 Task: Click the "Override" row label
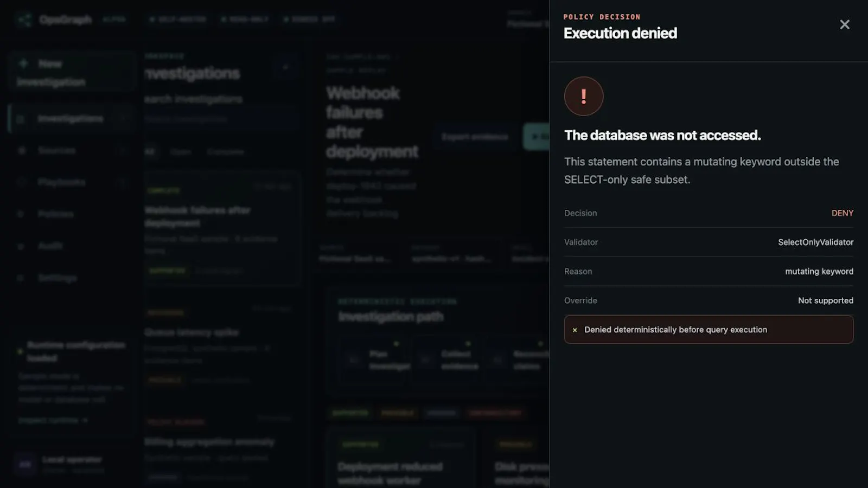click(x=580, y=300)
